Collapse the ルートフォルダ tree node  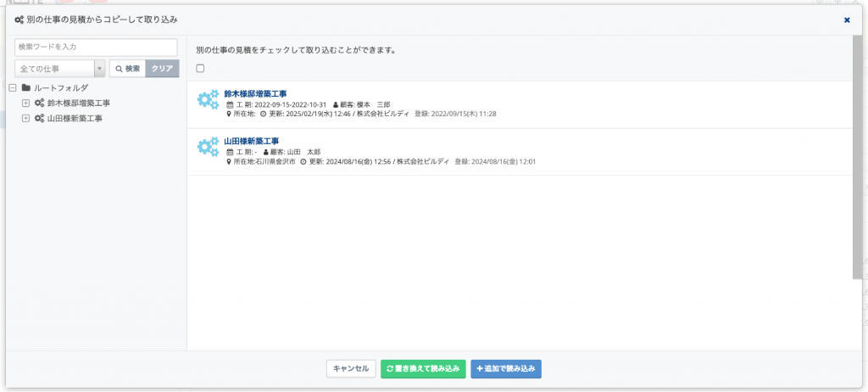click(13, 87)
